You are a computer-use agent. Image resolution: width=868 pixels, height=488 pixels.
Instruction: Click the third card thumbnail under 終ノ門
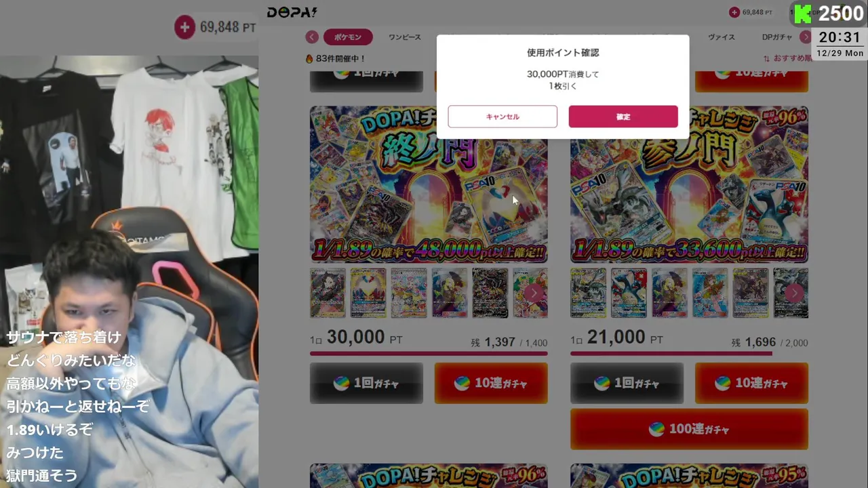(409, 293)
